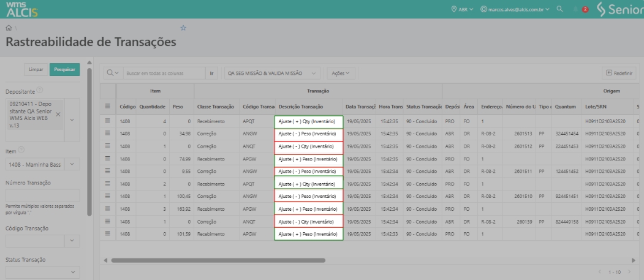
Task: Mark page as favorite with star icon
Action: [183, 28]
